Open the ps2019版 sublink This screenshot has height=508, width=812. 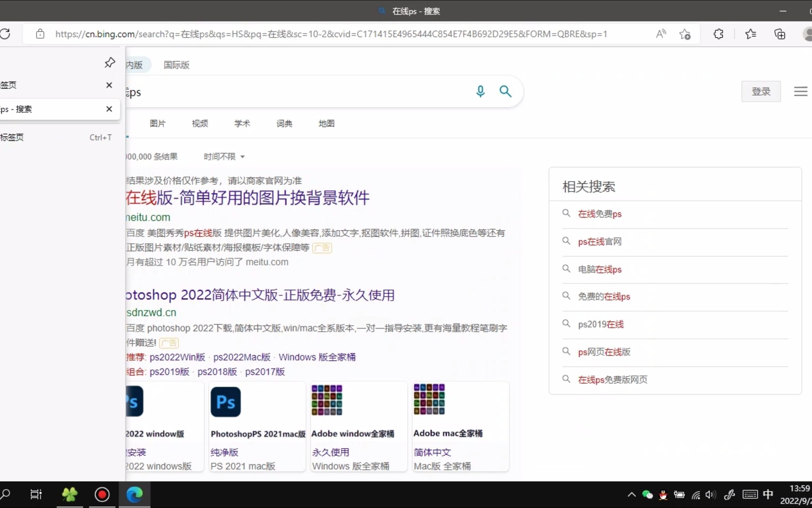click(170, 372)
